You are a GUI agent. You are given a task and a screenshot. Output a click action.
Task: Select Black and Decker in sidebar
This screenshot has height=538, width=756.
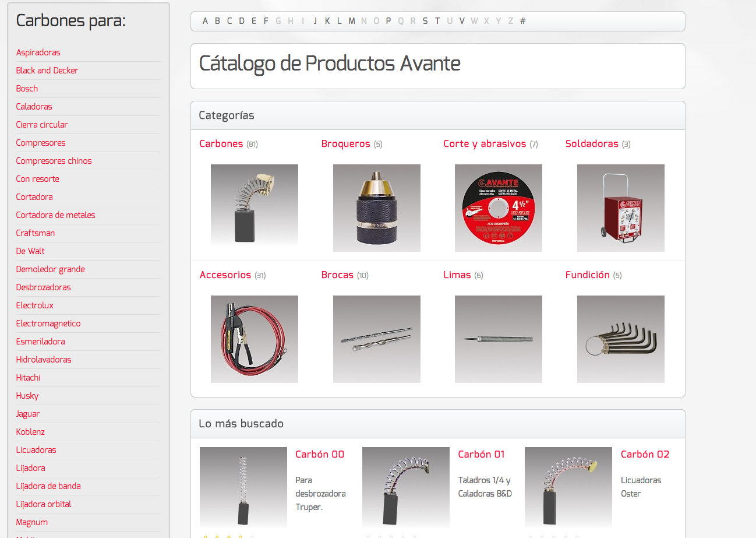[x=47, y=71]
